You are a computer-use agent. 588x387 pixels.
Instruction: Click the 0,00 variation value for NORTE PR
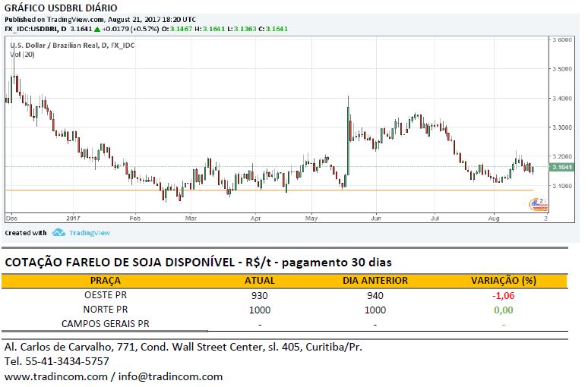[503, 310]
